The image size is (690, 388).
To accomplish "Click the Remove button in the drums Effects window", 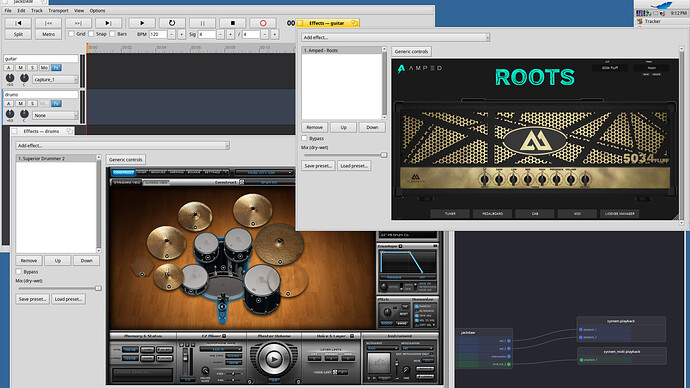I will point(29,260).
